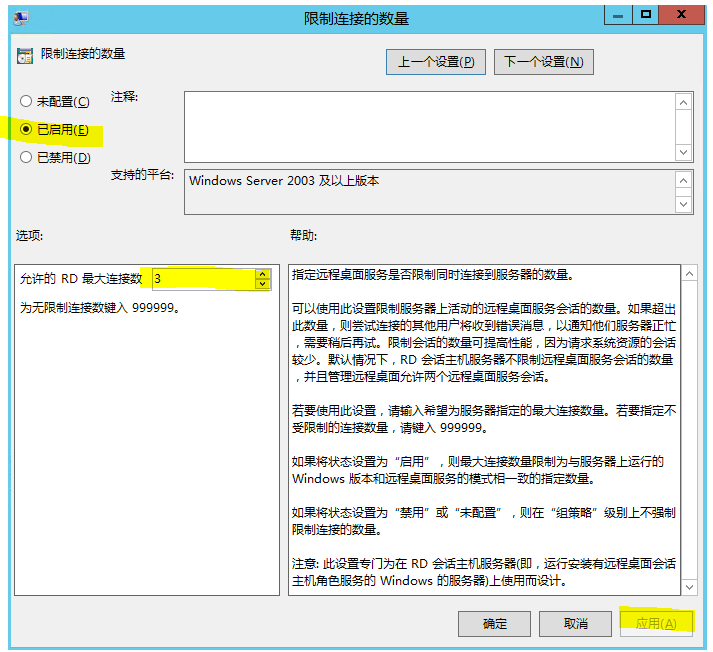Increase RD max connections with up arrow

click(262, 274)
